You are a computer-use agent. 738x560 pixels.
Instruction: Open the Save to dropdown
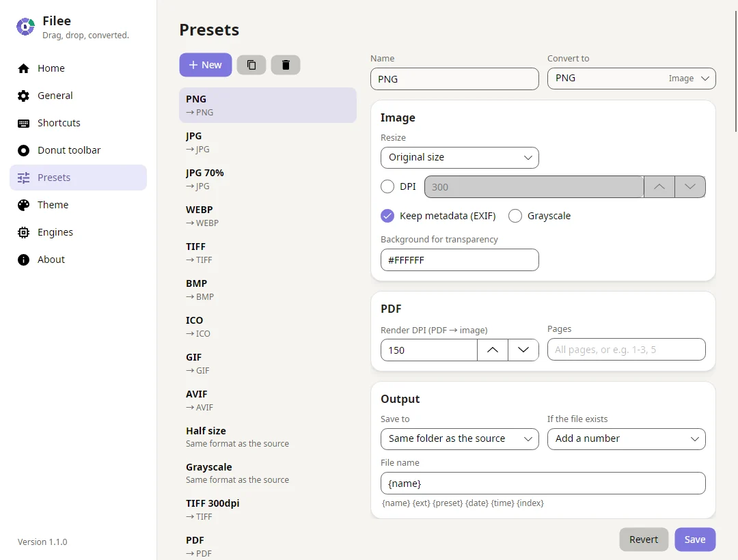coord(459,438)
